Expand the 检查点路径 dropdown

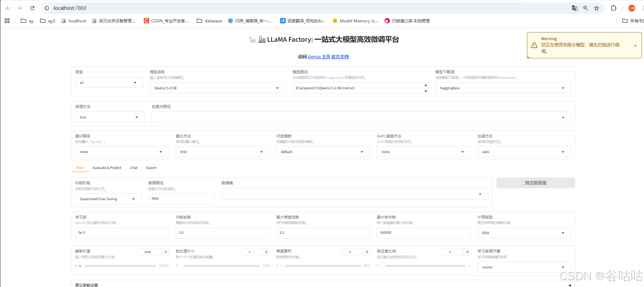pyautogui.click(x=362, y=117)
